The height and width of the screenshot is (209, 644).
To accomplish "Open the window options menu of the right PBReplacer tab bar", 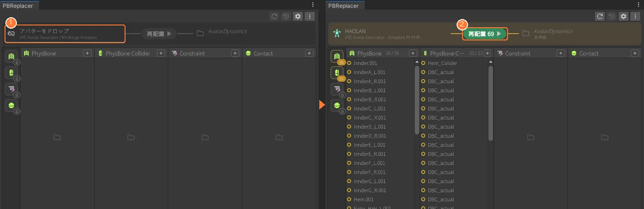I will pyautogui.click(x=639, y=5).
